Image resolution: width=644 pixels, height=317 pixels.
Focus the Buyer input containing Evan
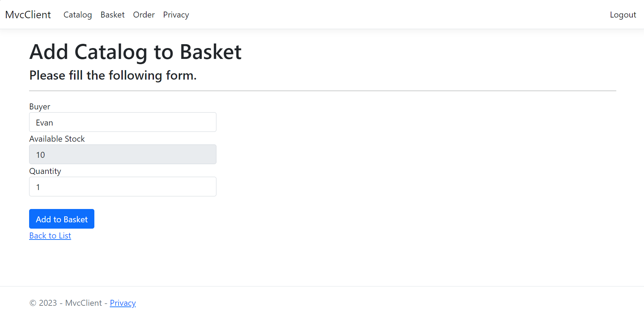tap(123, 122)
